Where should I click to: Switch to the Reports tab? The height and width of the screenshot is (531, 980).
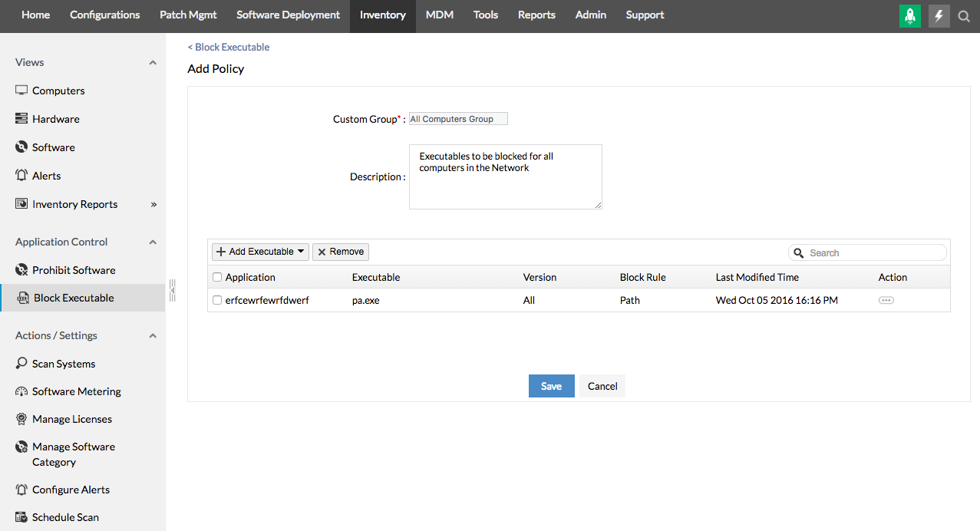(x=536, y=15)
